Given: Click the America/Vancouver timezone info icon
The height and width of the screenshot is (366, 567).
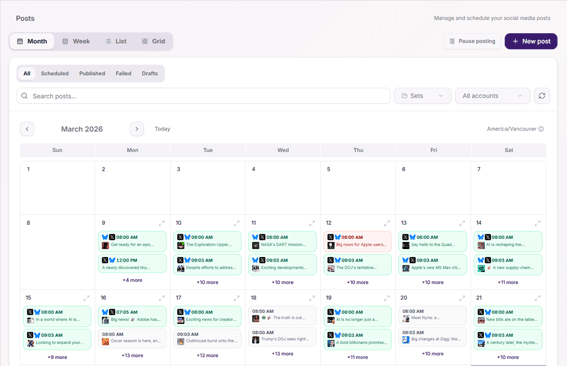Looking at the screenshot, I should (541, 129).
